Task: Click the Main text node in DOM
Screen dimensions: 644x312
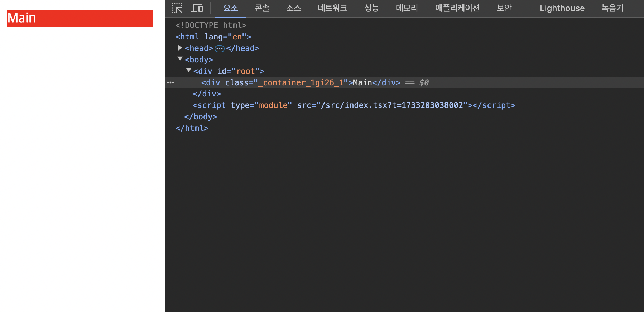Action: tap(362, 82)
